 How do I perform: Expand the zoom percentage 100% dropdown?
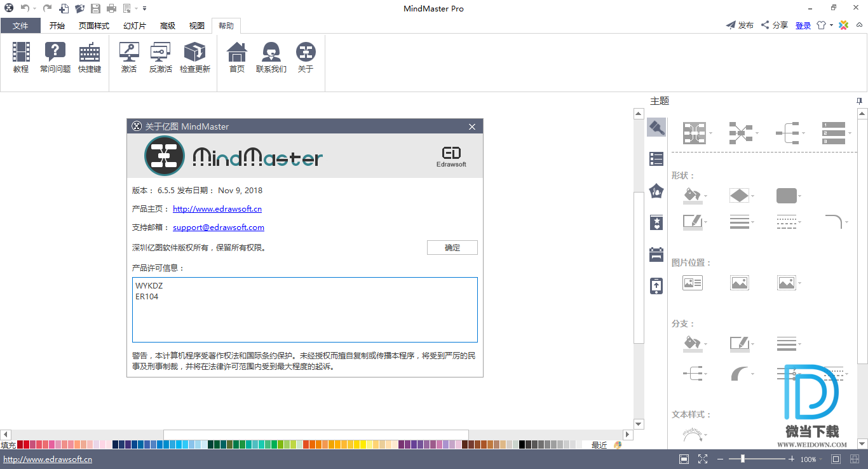click(821, 459)
